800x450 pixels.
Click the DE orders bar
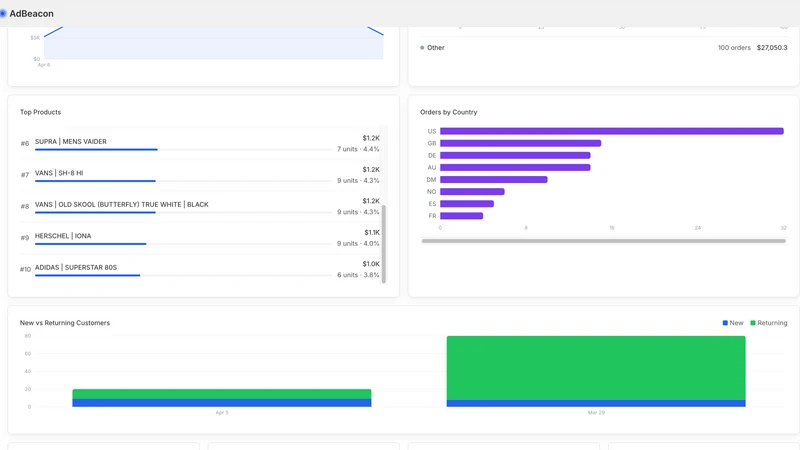pos(515,155)
